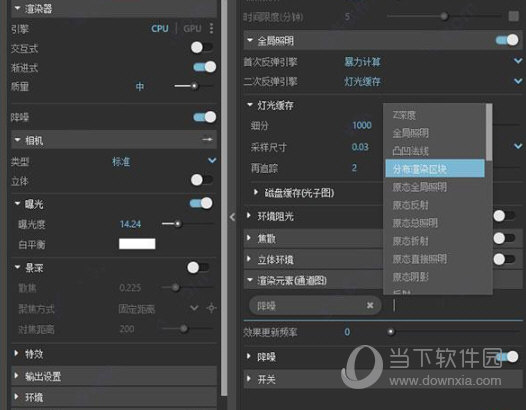Switch render engine to GPU
526x410 pixels.
click(x=192, y=29)
